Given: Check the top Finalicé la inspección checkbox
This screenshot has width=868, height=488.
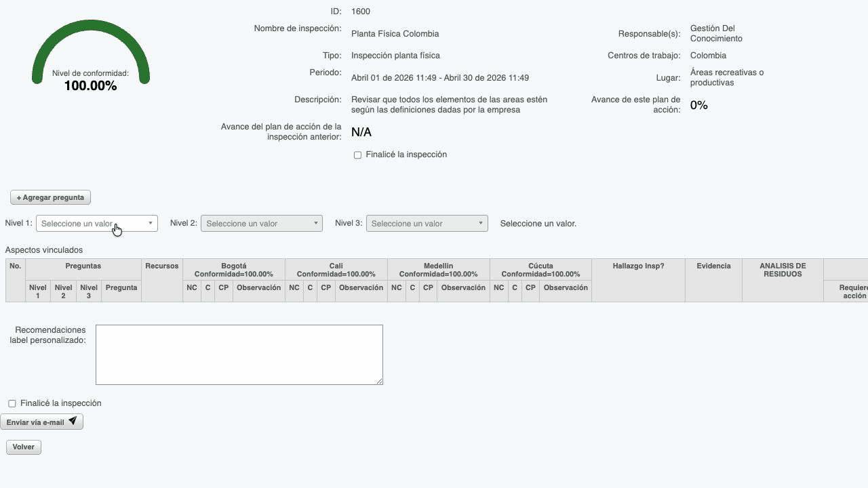Looking at the screenshot, I should [x=357, y=155].
